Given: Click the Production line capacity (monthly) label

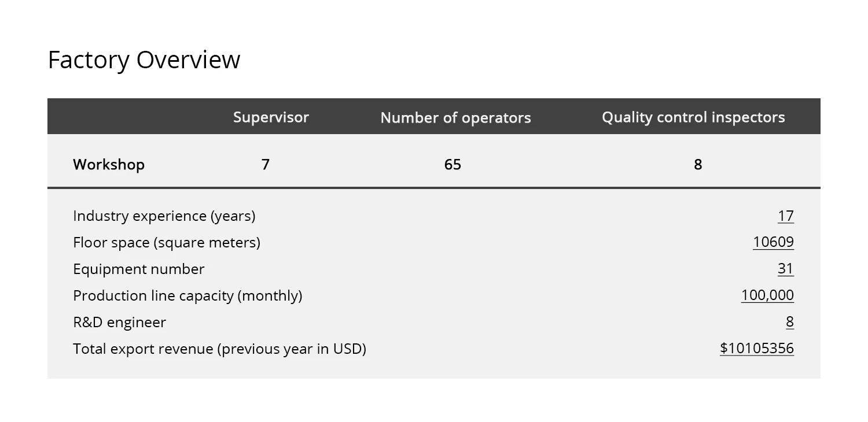Looking at the screenshot, I should pyautogui.click(x=187, y=296).
